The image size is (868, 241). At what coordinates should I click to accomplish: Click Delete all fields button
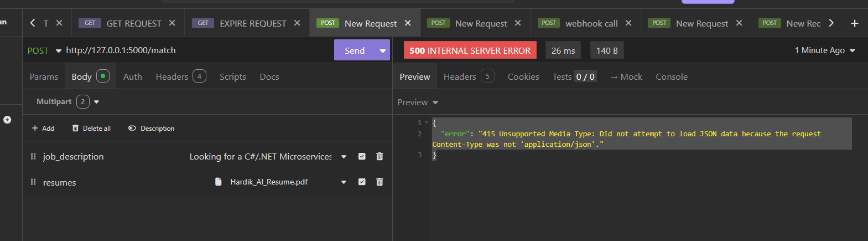[x=91, y=129]
